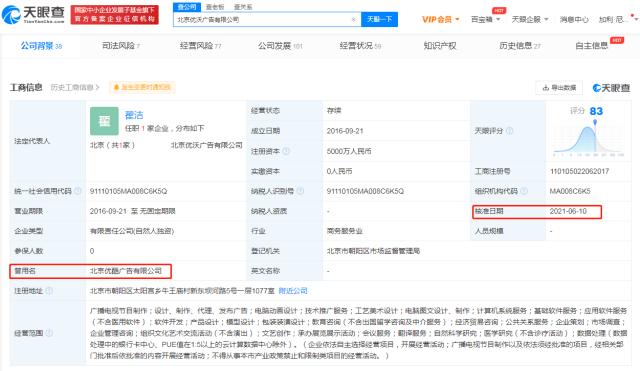The height and width of the screenshot is (371, 640).
Task: Open 北京优沃广告有限公司 under legal representative
Action: (207, 145)
